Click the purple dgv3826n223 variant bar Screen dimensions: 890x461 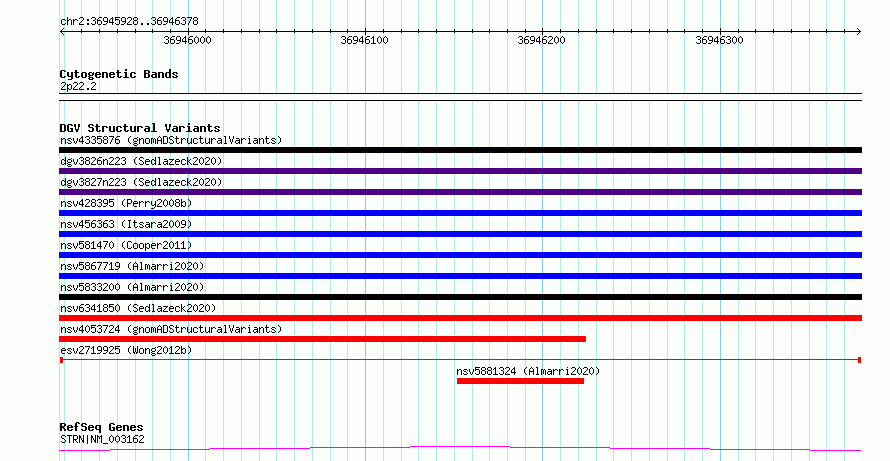(460, 171)
